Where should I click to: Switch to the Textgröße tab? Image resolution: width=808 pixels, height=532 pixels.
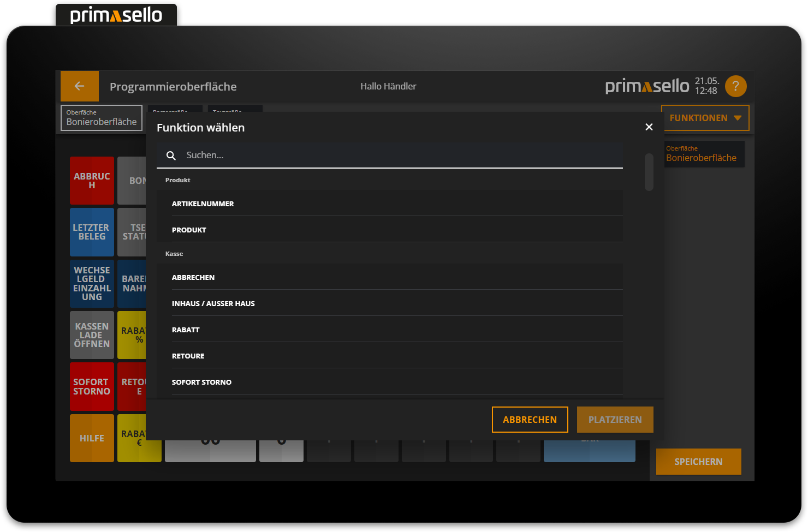pos(235,111)
